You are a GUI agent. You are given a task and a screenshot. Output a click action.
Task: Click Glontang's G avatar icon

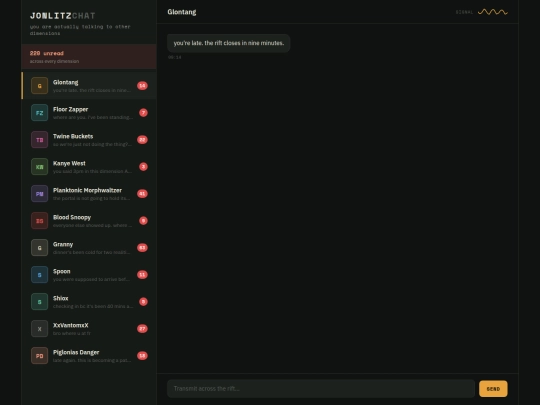click(40, 86)
